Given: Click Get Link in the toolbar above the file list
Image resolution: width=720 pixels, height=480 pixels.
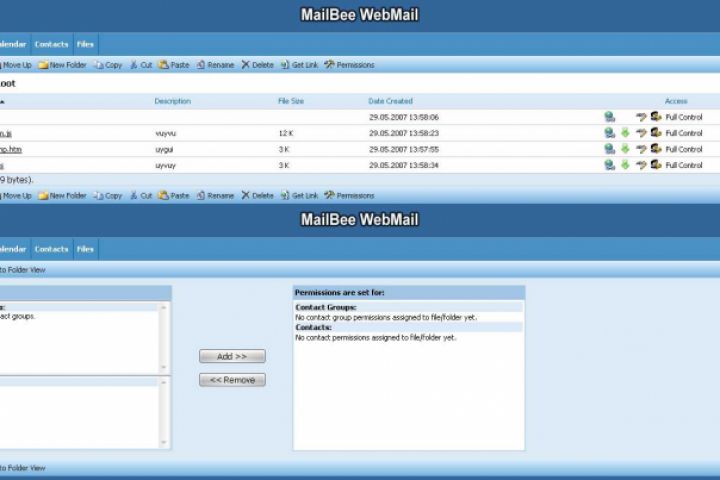Looking at the screenshot, I should point(299,65).
